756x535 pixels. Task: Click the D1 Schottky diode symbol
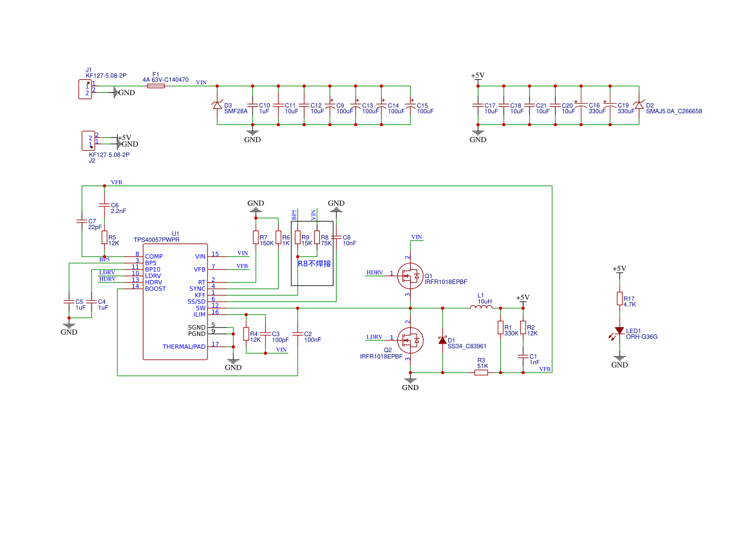click(442, 341)
